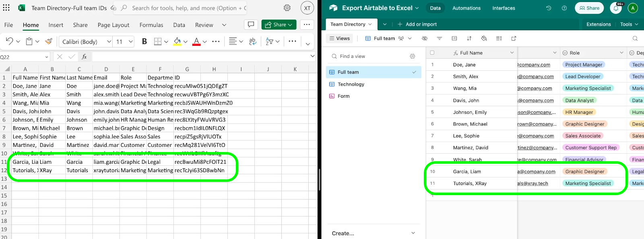Viewport: 644px width, 239px height.
Task: Click the Borders icon in Excel
Action: [x=158, y=41]
